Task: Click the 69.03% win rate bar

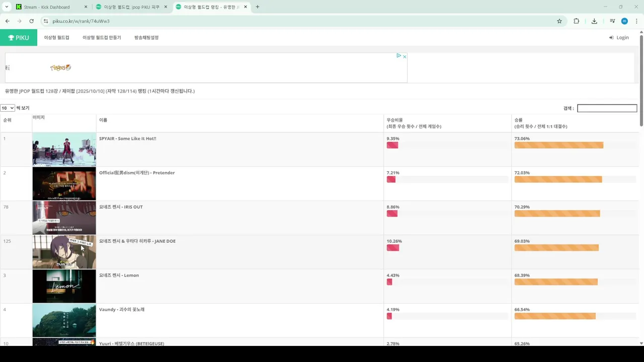Action: (556, 248)
